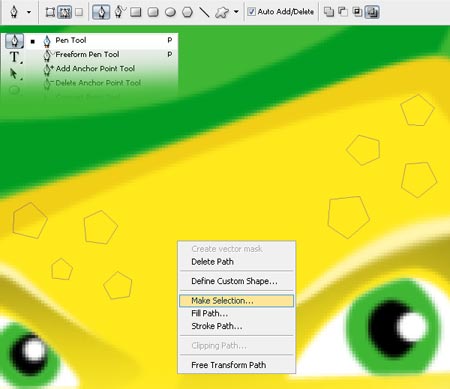The image size is (450, 389).
Task: Click the pentagon path at top right
Action: pyautogui.click(x=417, y=110)
